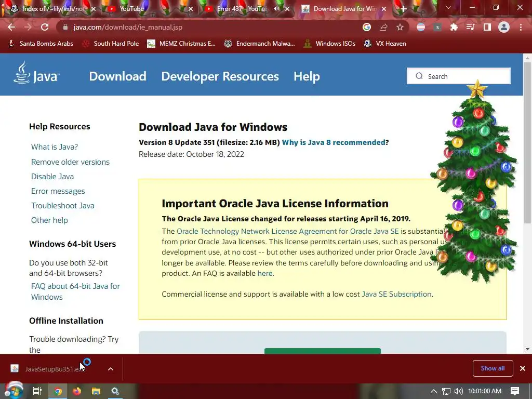The image size is (532, 399).
Task: Open the Help menu on Java site
Action: click(x=307, y=76)
